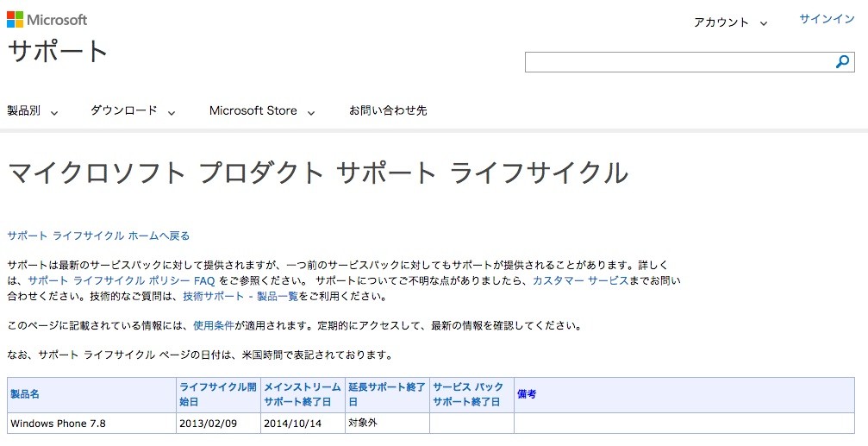Open the カスタマー サービス link
This screenshot has width=868, height=446.
click(580, 281)
